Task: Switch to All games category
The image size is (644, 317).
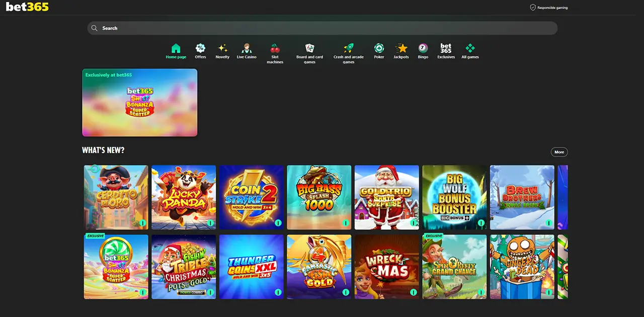Action: point(470,49)
